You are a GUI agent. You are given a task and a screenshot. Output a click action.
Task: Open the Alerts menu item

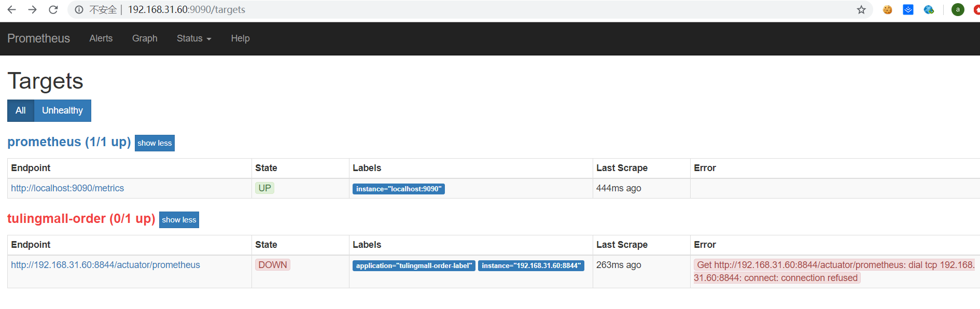pyautogui.click(x=101, y=38)
